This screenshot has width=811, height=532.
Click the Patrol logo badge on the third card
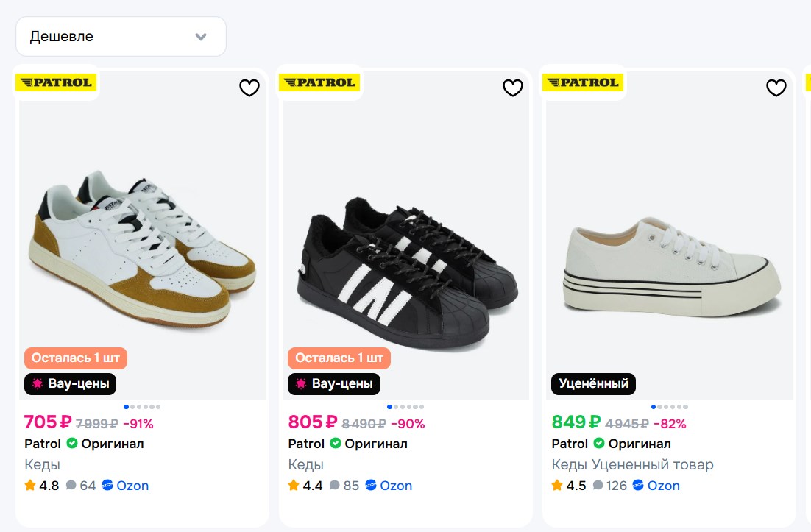tap(583, 82)
